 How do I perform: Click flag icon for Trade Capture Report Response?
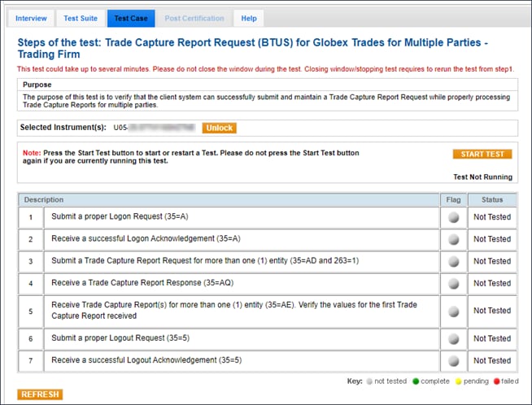pos(453,284)
